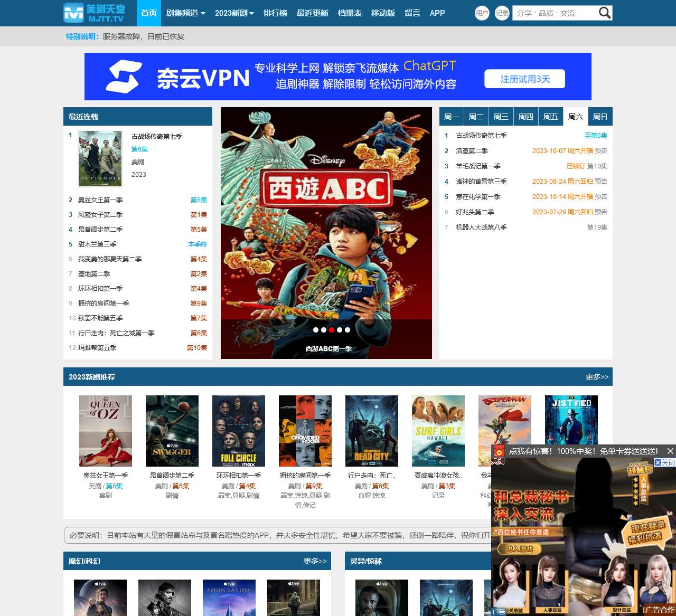Click 更多>> in 2023新剧推荐 header
The height and width of the screenshot is (616, 676).
tap(597, 377)
